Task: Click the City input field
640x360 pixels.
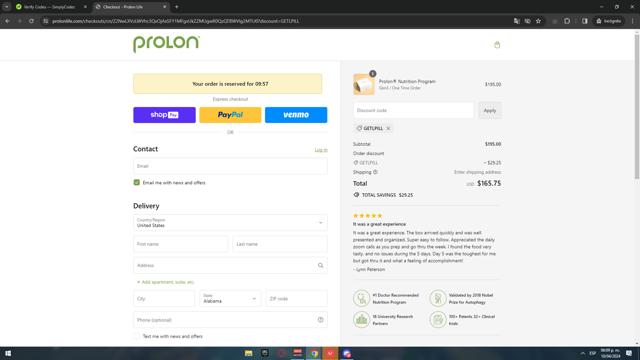Action: (x=164, y=298)
